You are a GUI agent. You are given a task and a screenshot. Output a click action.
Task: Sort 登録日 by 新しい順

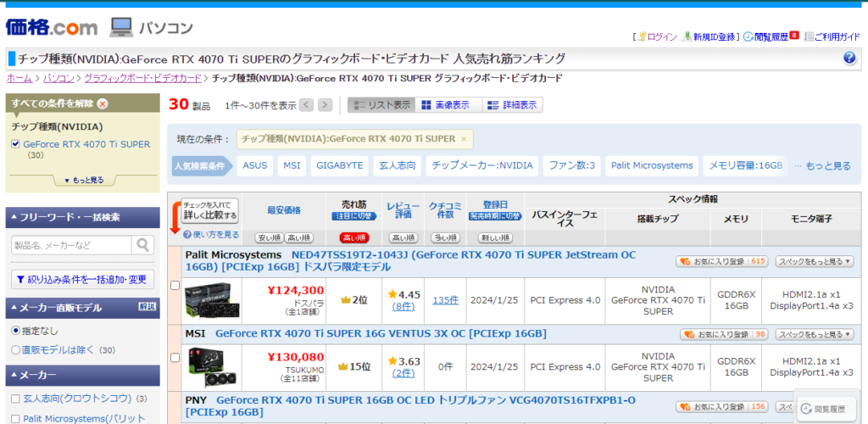coord(495,238)
